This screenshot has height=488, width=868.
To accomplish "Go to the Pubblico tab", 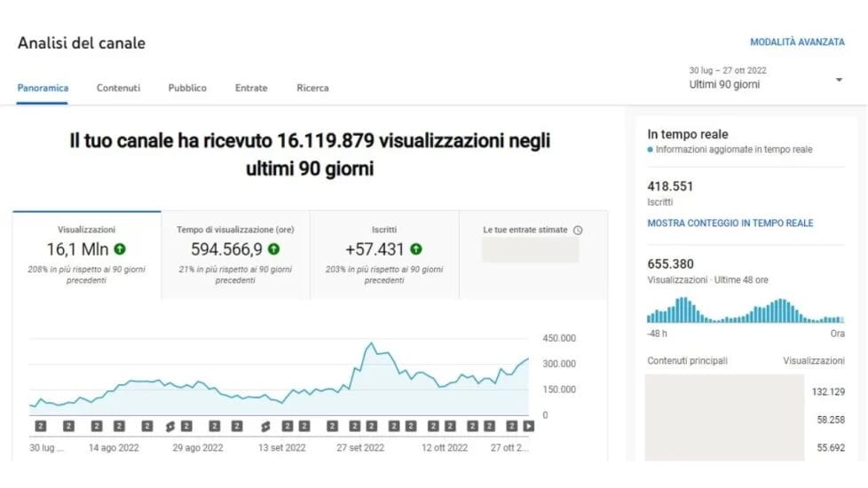I will point(187,88).
